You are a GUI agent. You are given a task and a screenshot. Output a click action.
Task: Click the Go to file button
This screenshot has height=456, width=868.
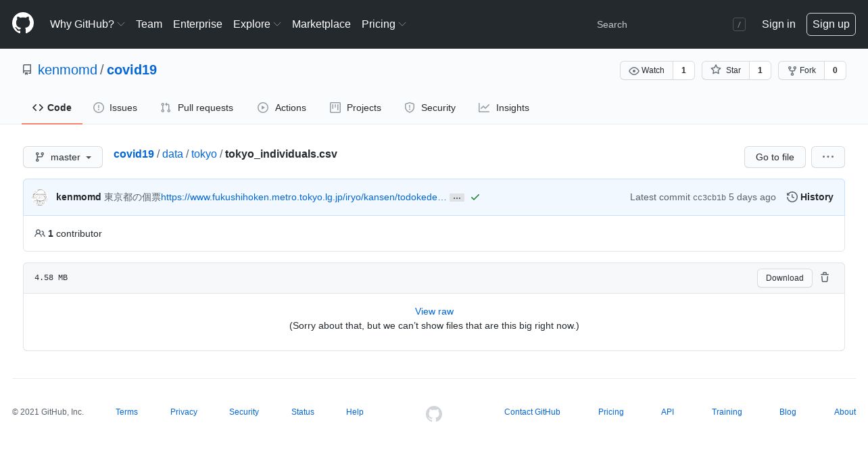(775, 157)
